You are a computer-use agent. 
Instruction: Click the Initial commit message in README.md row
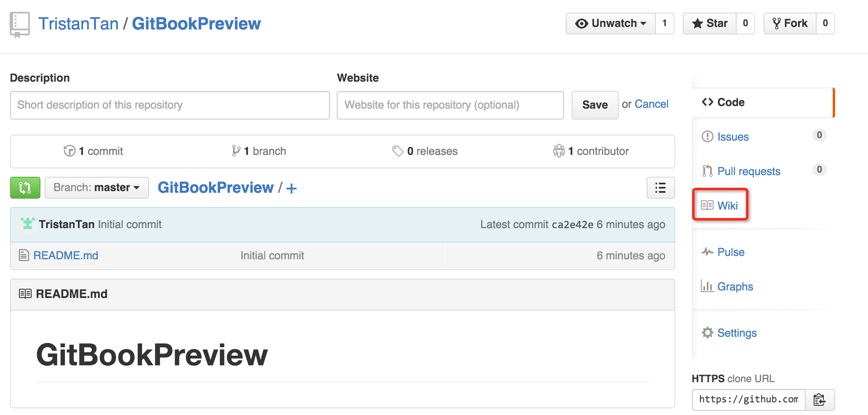[272, 255]
